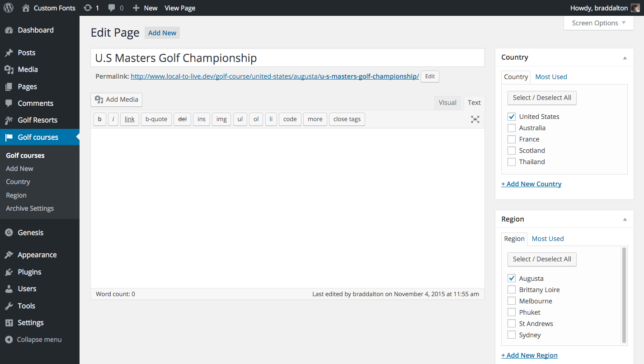Open the updates refresh icon
Screen dimensions: 644x364
click(x=88, y=8)
